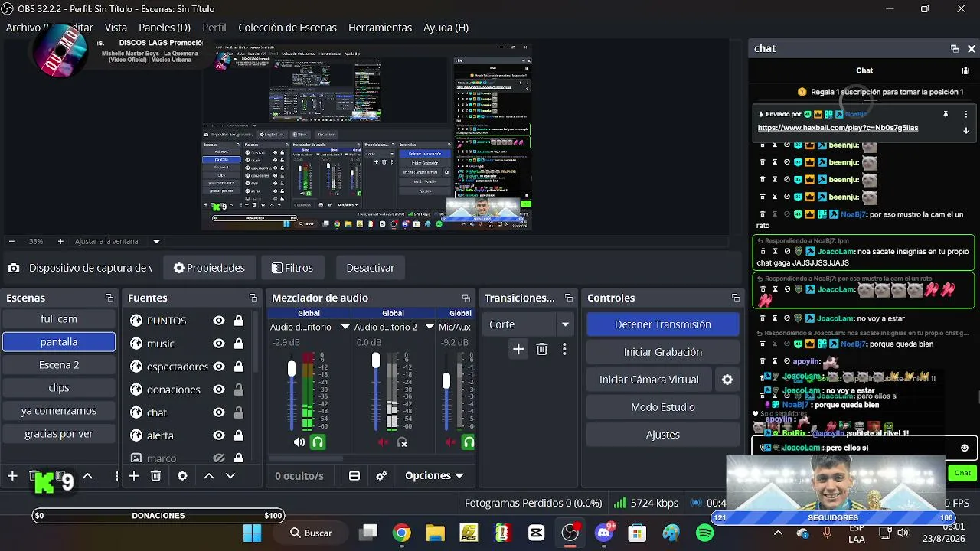980x551 pixels.
Task: Open Discord from the taskbar
Action: point(605,533)
